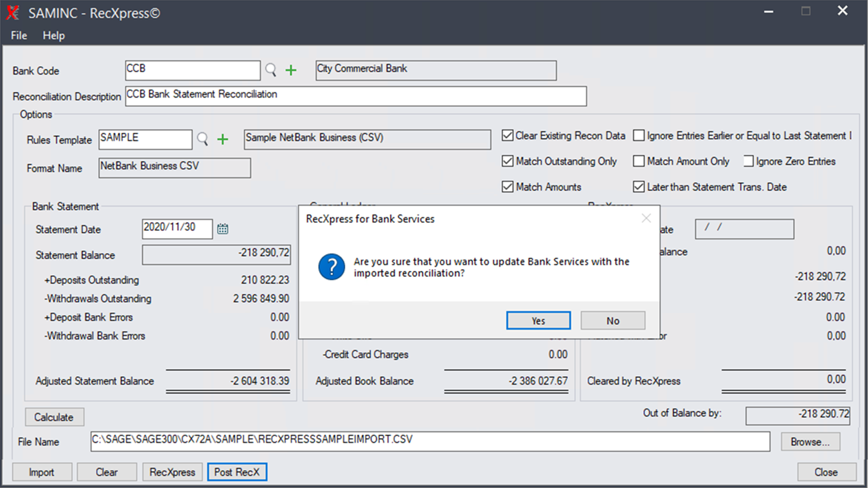This screenshot has height=488, width=868.
Task: Click the Import button
Action: (42, 472)
